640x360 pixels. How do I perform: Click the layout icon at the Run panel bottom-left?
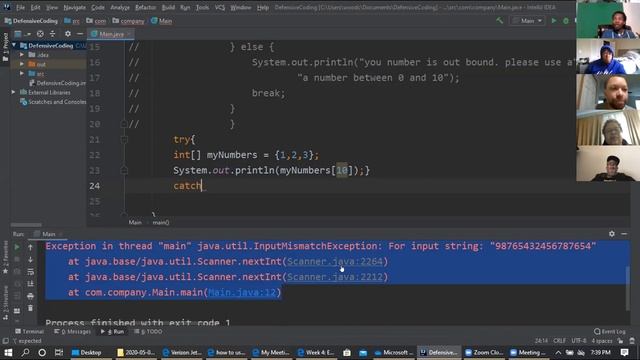click(17, 311)
